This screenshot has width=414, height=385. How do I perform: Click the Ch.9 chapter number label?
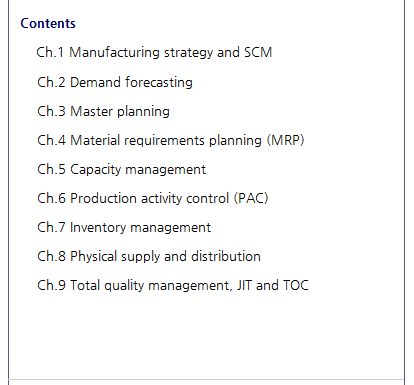click(x=51, y=285)
